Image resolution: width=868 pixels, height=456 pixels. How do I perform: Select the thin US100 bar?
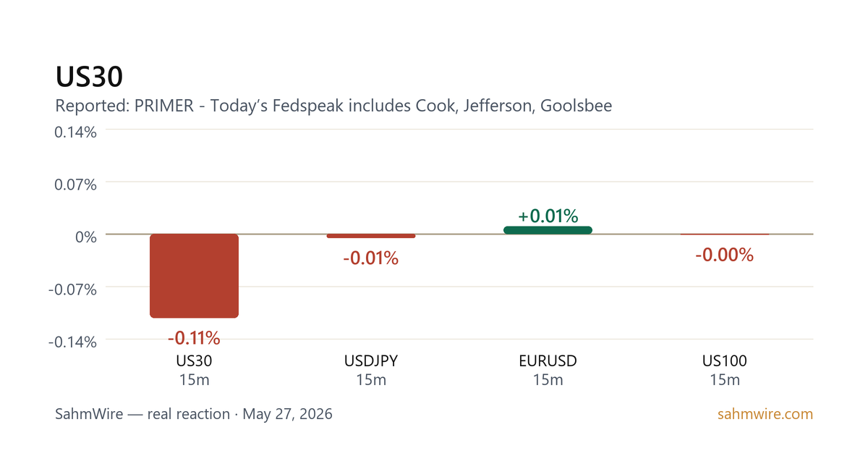[725, 235]
